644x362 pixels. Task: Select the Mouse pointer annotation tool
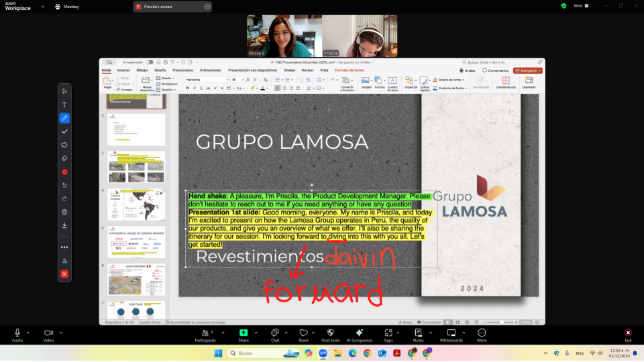coord(64,91)
